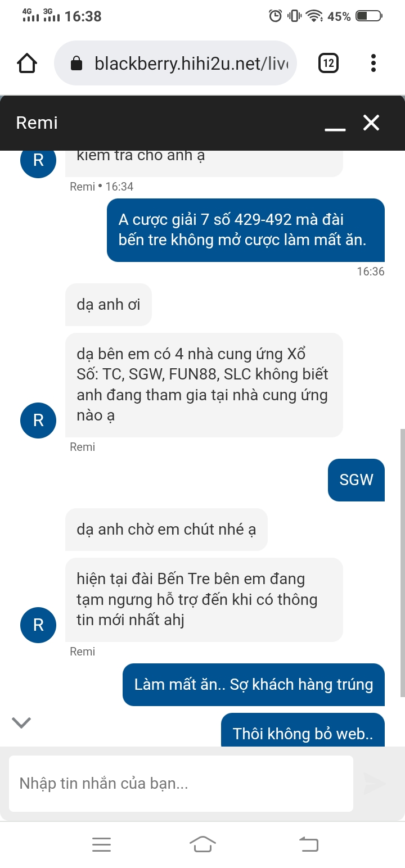The width and height of the screenshot is (405, 868).
Task: Tap the sent message bubble 'SGW'
Action: coord(356,480)
